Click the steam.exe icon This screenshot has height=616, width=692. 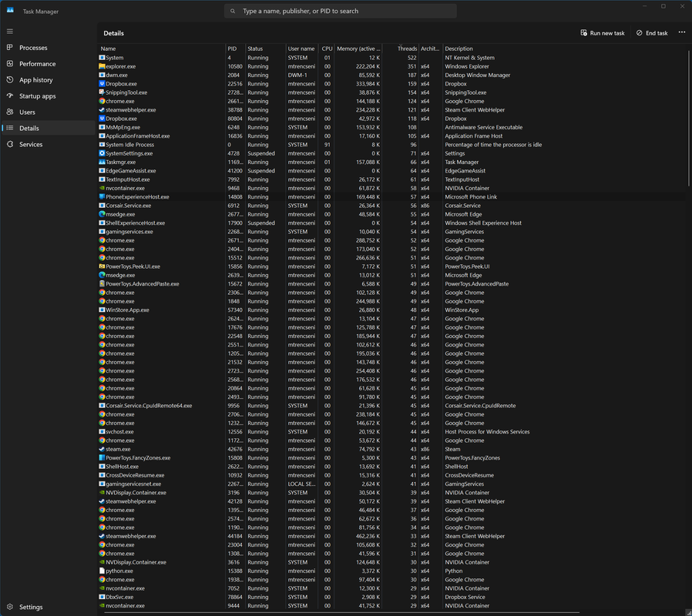pyautogui.click(x=102, y=449)
